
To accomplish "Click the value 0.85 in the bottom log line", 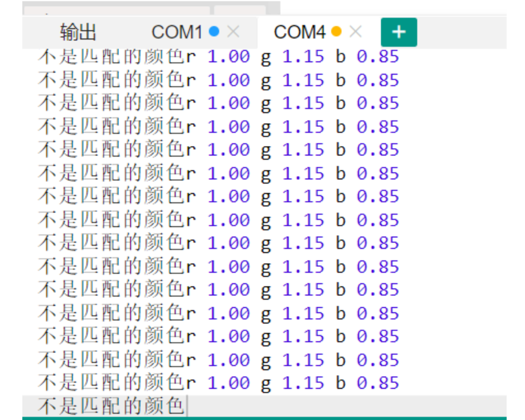I will (379, 382).
